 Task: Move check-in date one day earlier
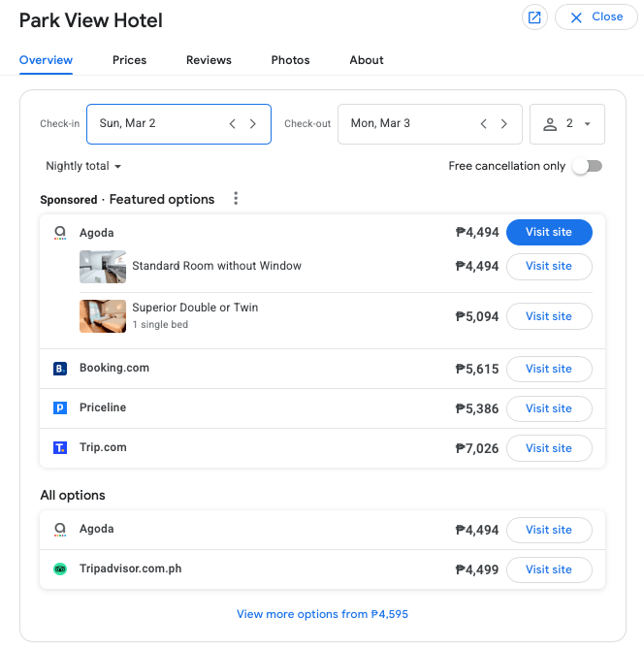(x=233, y=124)
